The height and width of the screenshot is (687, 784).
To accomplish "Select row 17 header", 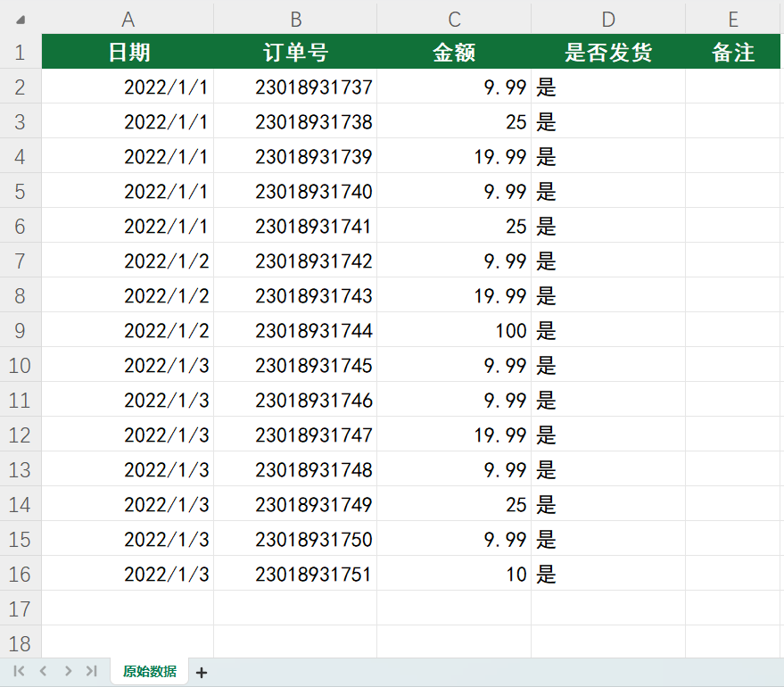I will 20,608.
